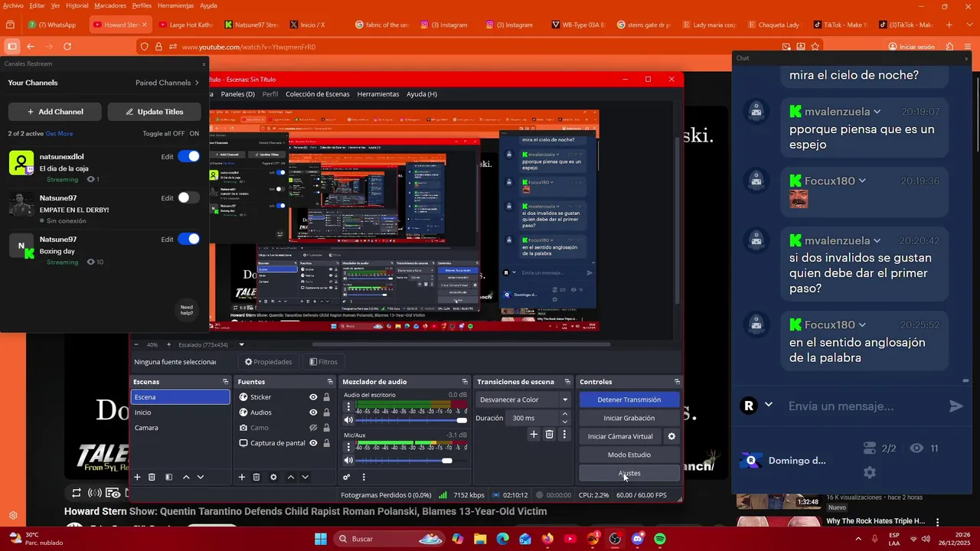Hide the Sticker source

click(x=313, y=397)
